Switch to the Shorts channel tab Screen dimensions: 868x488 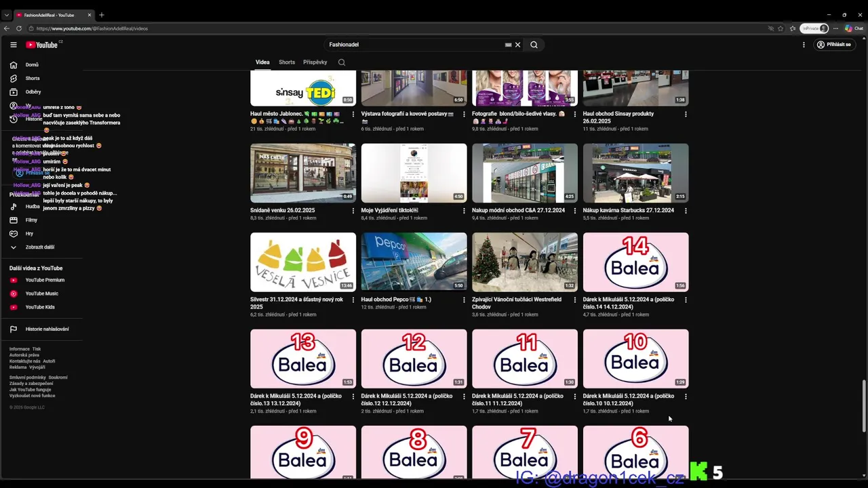coord(287,62)
